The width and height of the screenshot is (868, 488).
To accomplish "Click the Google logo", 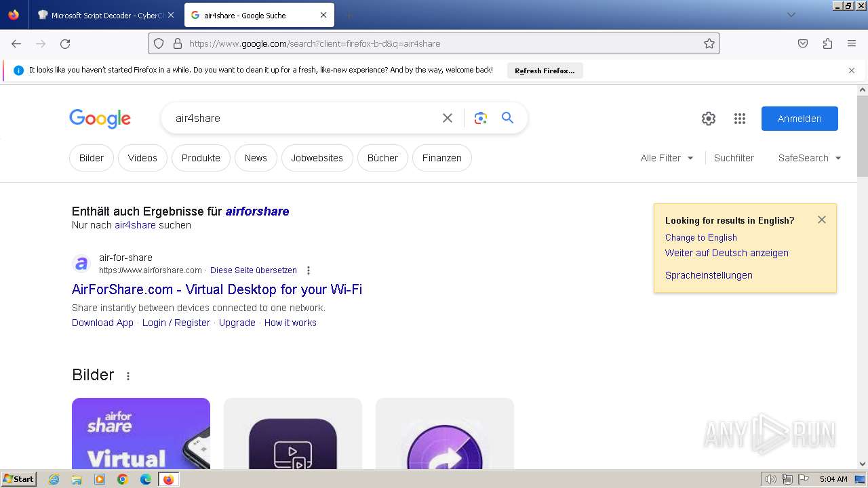I will coord(100,119).
